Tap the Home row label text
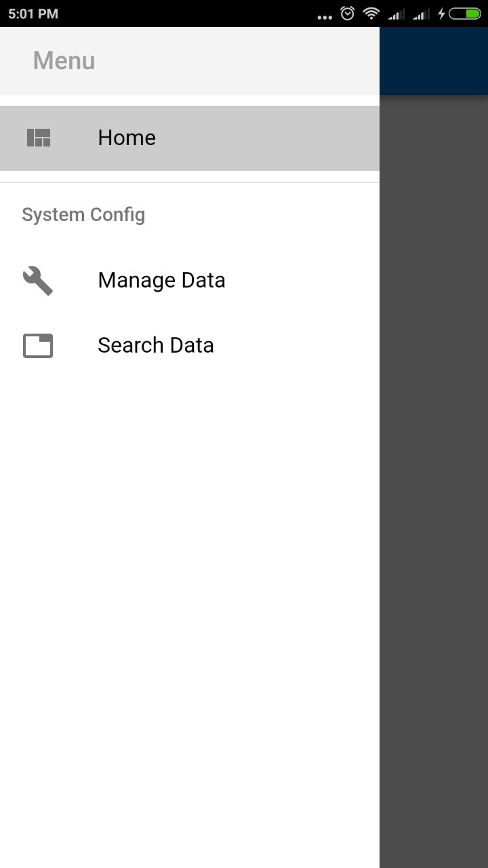 (x=127, y=138)
